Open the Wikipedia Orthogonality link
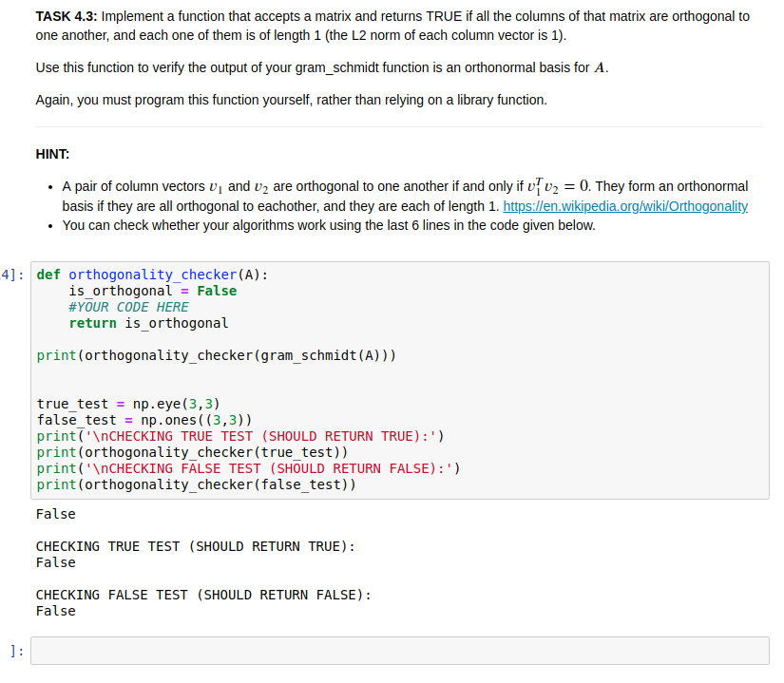 [x=625, y=206]
